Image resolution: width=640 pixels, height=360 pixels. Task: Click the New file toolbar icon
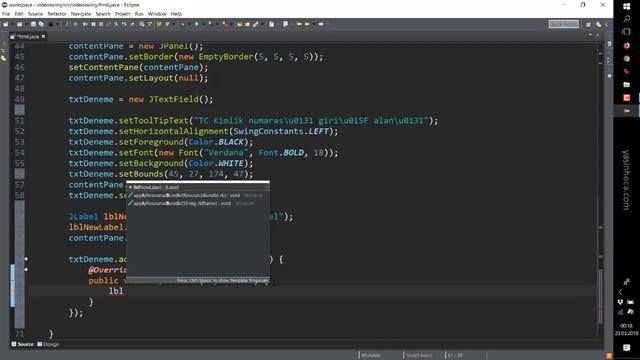click(x=5, y=24)
